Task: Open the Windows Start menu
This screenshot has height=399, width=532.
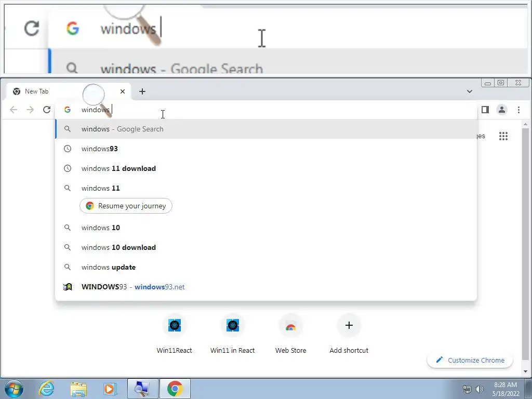Action: pos(14,389)
